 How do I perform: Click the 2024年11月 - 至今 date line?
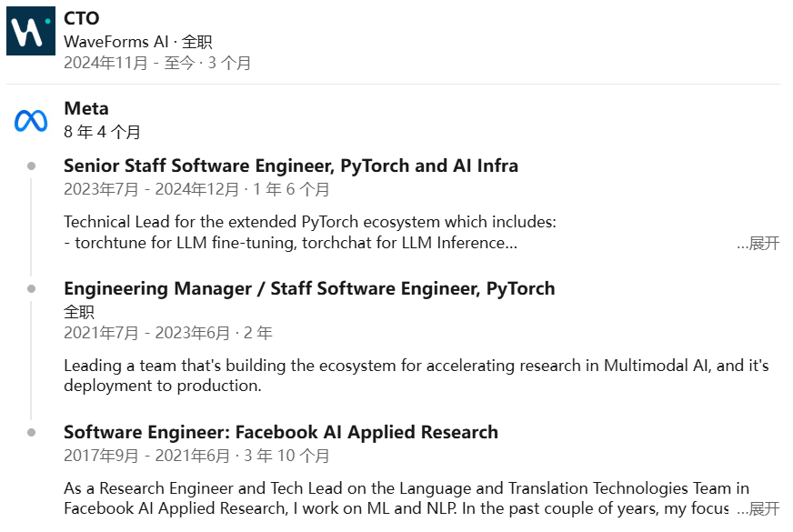click(x=156, y=64)
